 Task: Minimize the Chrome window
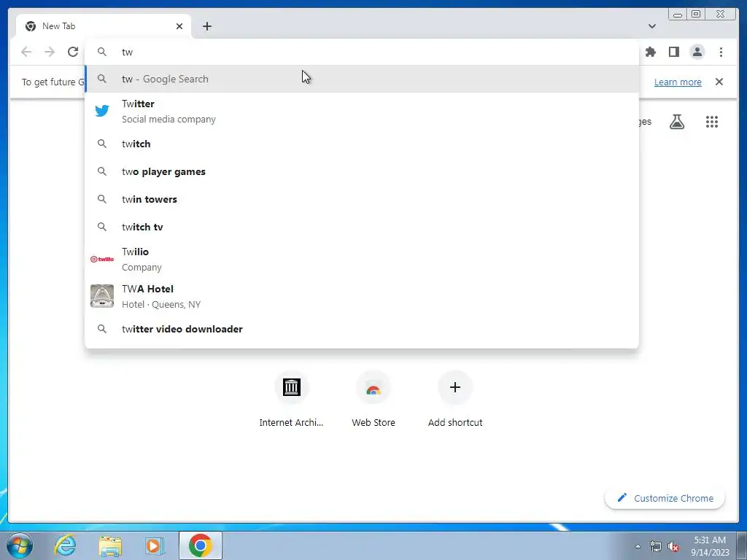(678, 15)
